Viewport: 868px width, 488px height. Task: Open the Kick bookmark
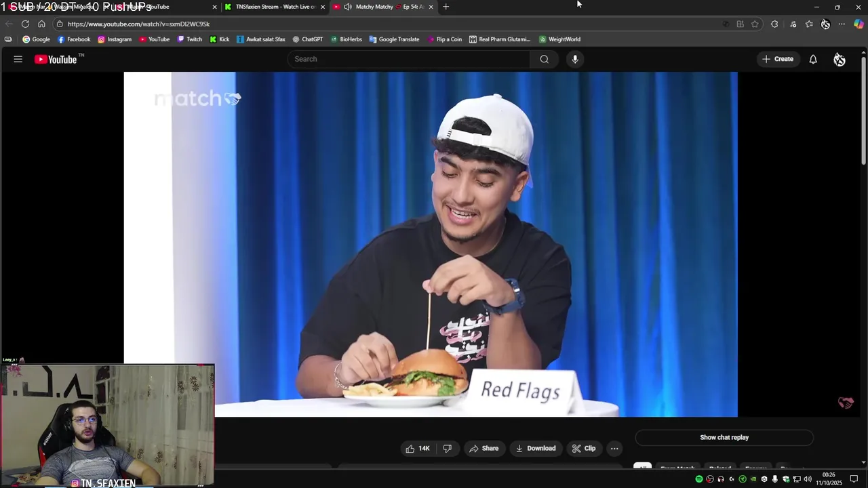[x=219, y=39]
